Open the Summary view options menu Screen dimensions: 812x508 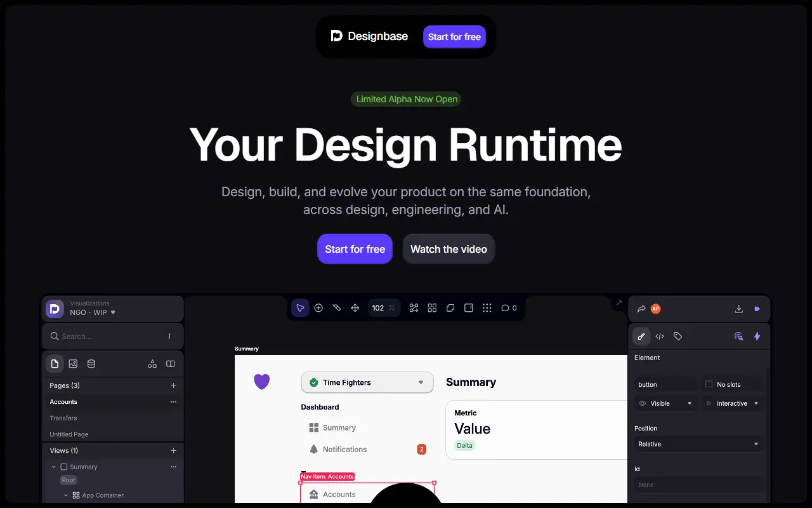[174, 467]
